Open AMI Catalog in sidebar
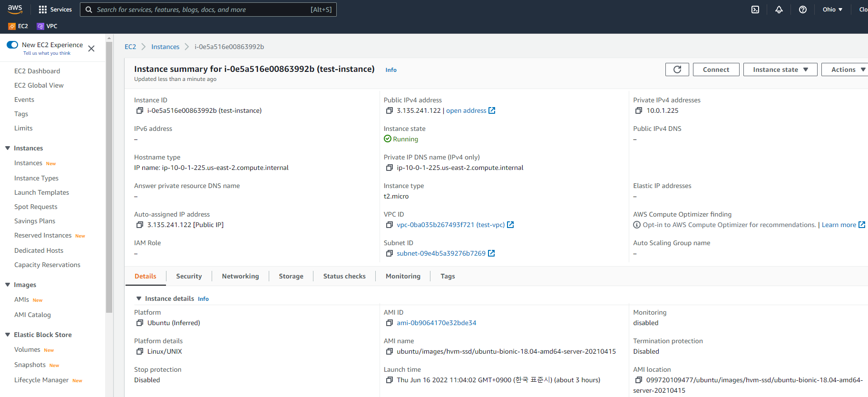 32,315
